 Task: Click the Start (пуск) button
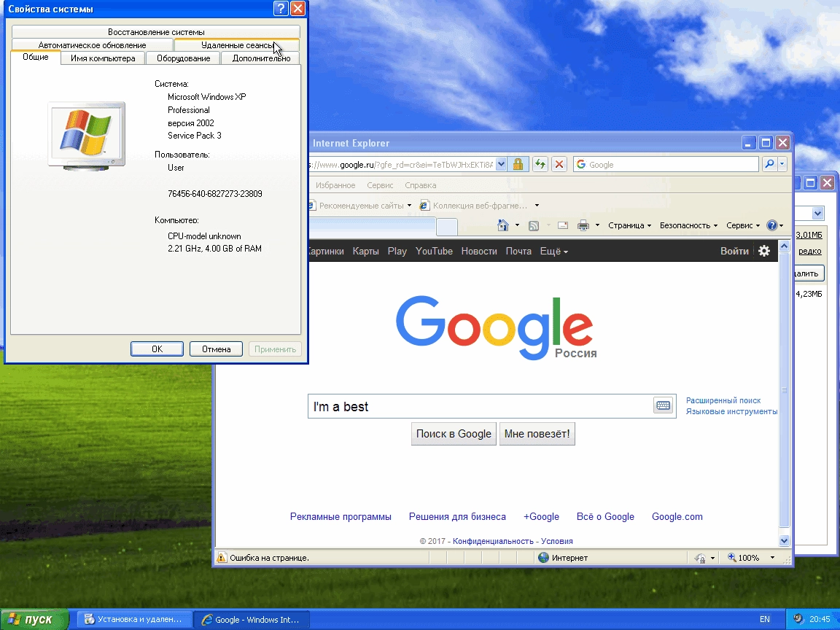[x=34, y=619]
